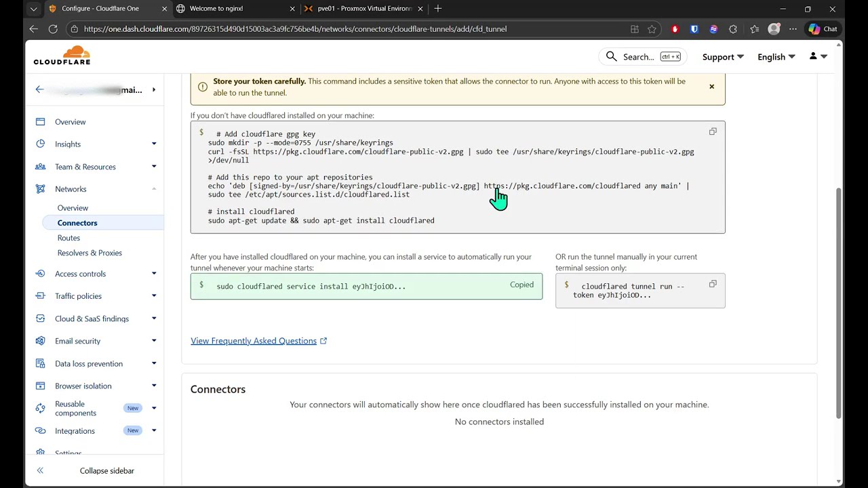Open Resolvers & Proxies page
This screenshot has width=868, height=488.
90,253
